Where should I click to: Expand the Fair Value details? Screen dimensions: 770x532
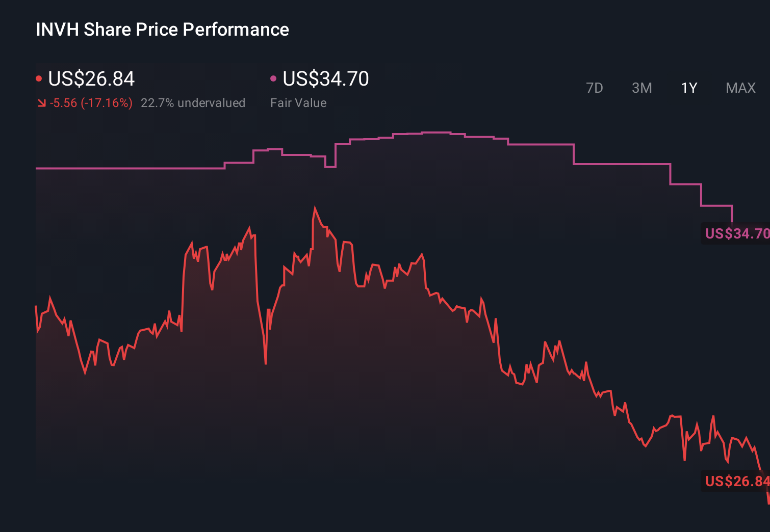(298, 102)
